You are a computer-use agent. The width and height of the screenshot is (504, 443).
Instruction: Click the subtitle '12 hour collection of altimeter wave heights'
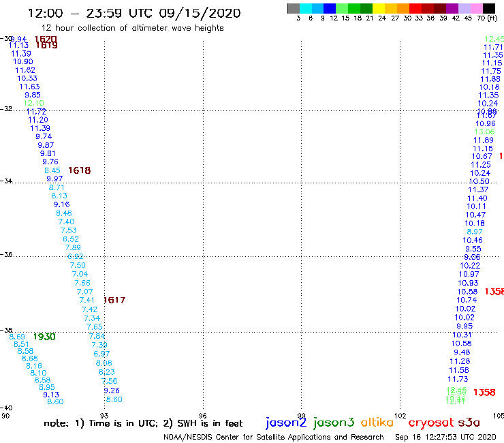(132, 28)
